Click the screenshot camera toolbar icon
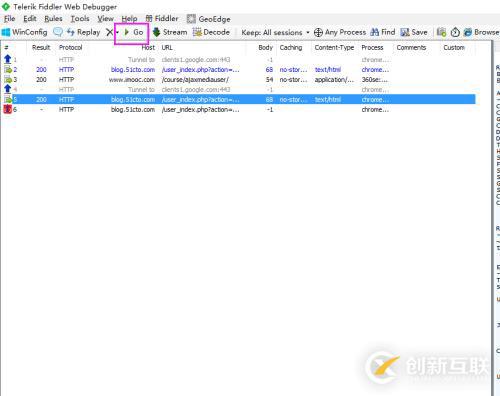The image size is (500, 396). [x=441, y=32]
